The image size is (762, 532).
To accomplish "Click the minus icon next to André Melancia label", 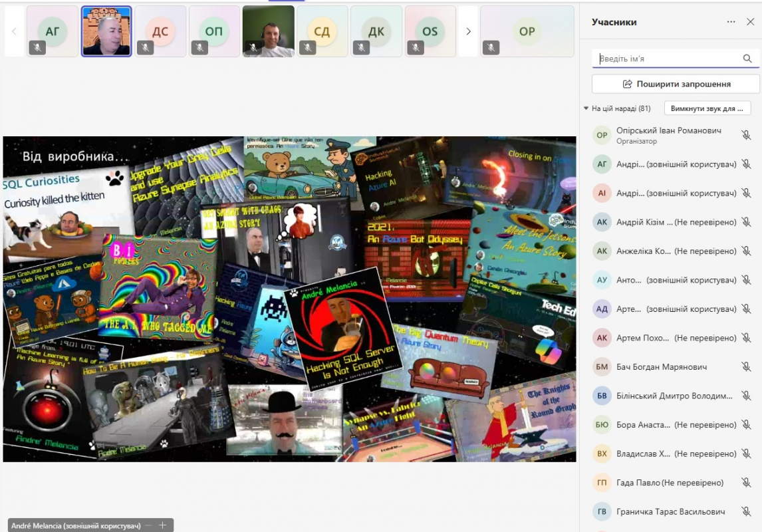I will [x=149, y=525].
